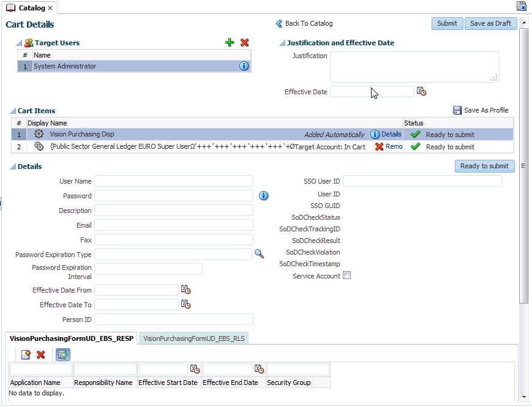
Task: Click gear icon of Vision Purchasing Disp row
Action: coord(39,134)
